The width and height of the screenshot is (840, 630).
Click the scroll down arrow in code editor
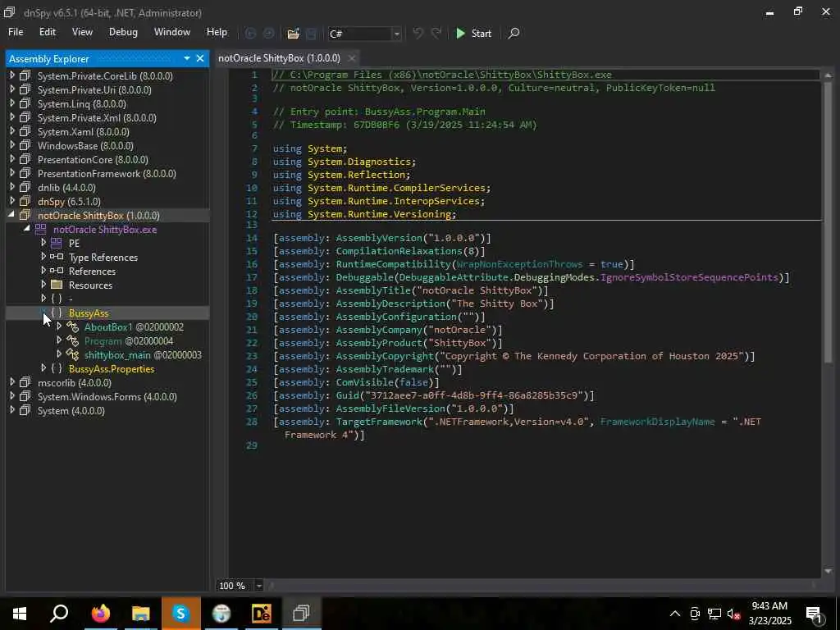[828, 571]
